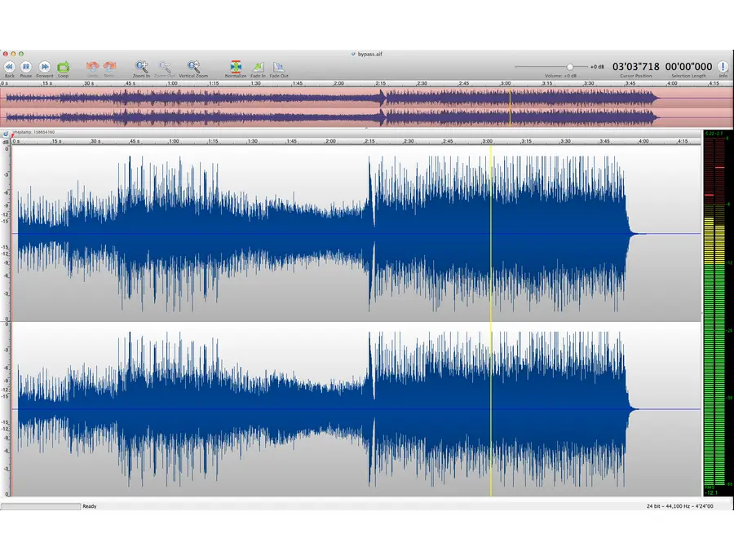Click the lower channel in the overview strip
Screen dimensions: 734x560
pos(365,117)
